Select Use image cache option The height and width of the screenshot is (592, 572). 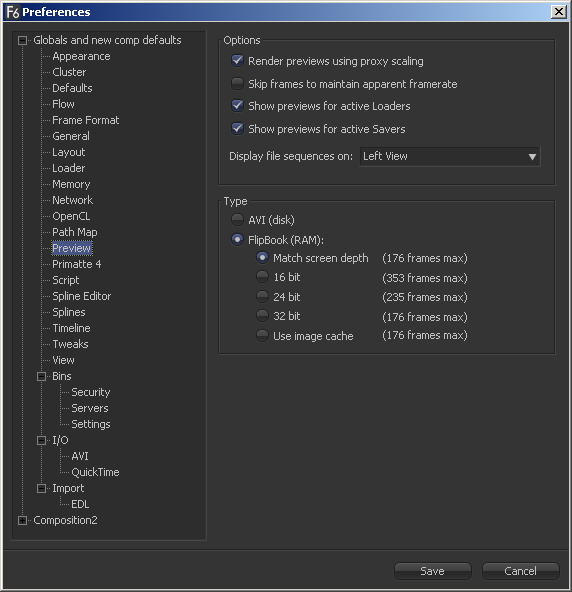pos(262,335)
